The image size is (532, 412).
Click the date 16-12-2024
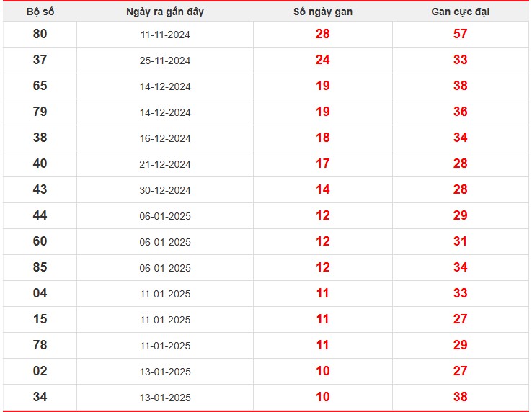tap(165, 138)
